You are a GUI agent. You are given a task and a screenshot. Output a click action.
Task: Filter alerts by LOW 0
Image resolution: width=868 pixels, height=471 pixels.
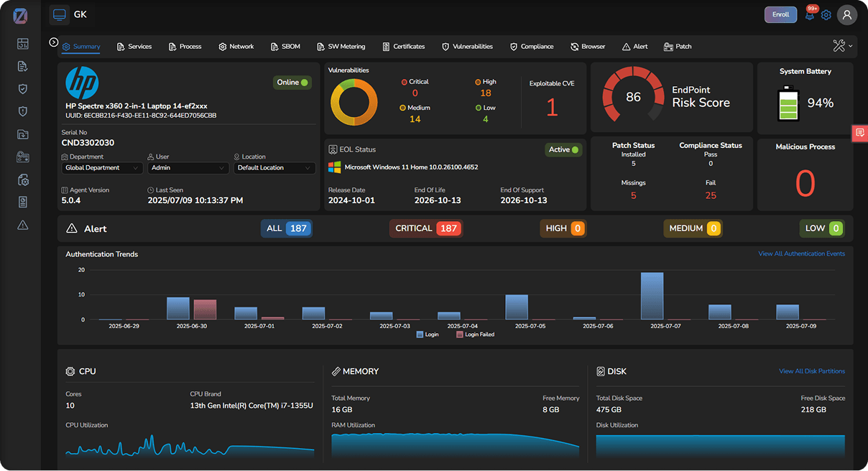(x=822, y=228)
